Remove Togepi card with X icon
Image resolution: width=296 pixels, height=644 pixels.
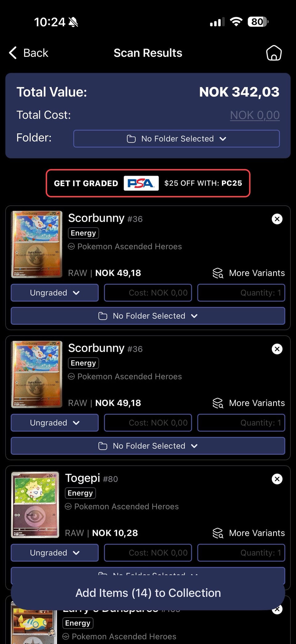[277, 479]
